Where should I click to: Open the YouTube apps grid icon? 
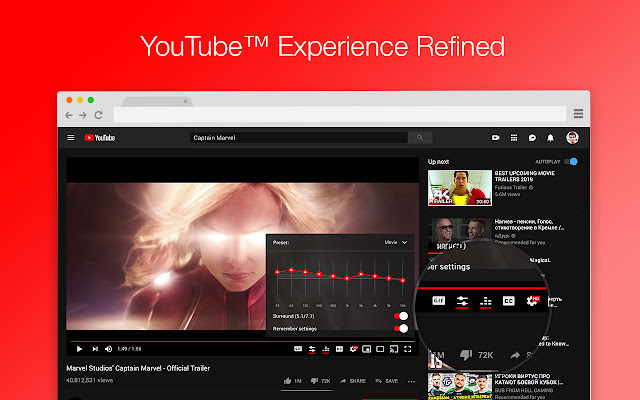[x=514, y=138]
